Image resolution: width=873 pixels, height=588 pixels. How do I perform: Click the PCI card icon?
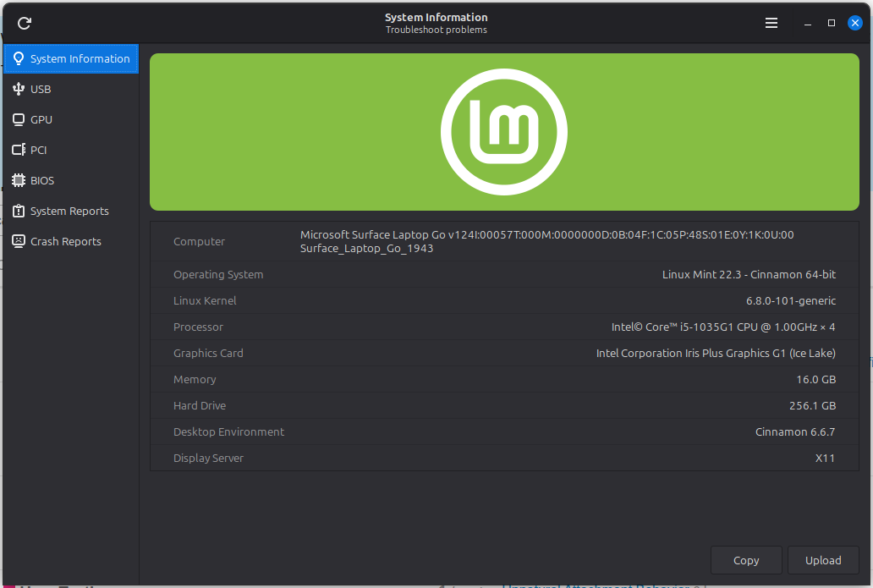[19, 150]
